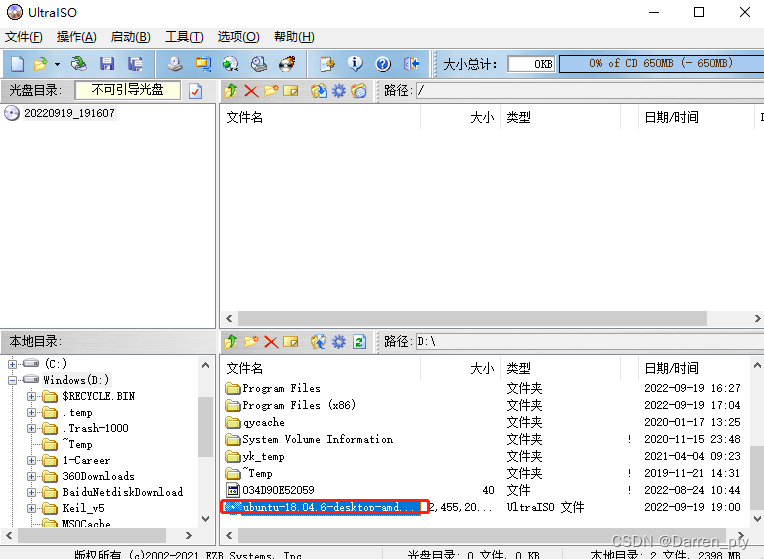Screen dimensions: 764x559
Task: Click the 不可引导光盘 boot status button
Action: [127, 90]
